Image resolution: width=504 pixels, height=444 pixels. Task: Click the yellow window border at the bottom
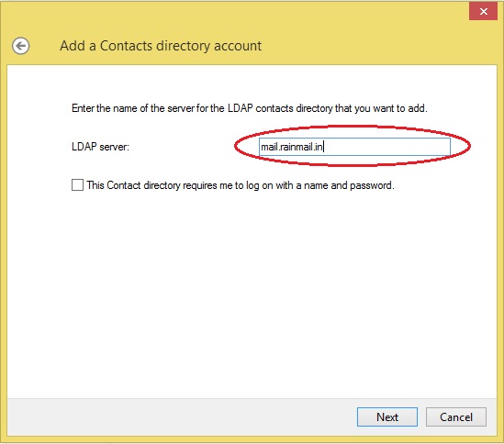[252, 438]
